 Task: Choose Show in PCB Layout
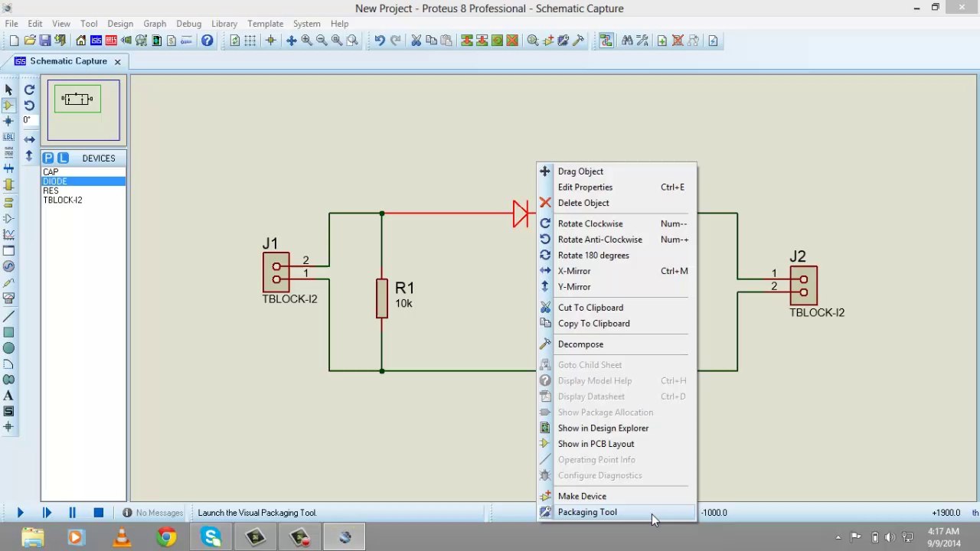tap(616, 444)
